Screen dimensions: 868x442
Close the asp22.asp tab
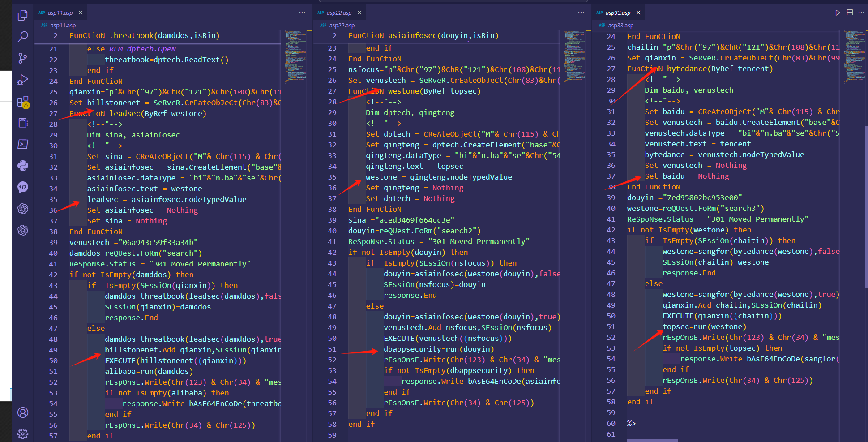tap(359, 13)
